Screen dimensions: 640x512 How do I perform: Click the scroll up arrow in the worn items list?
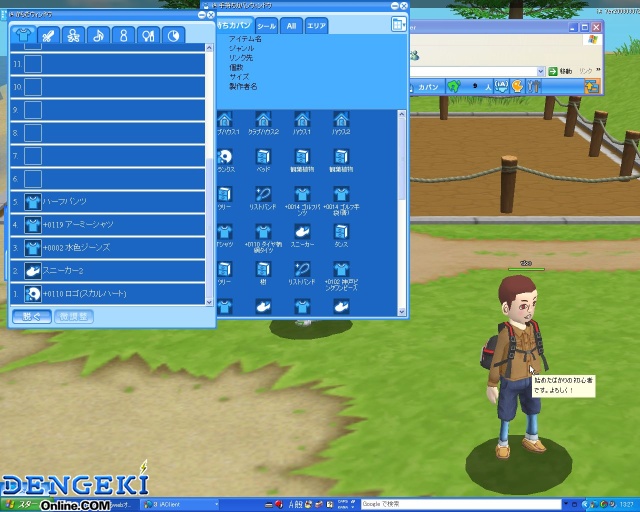click(x=209, y=48)
